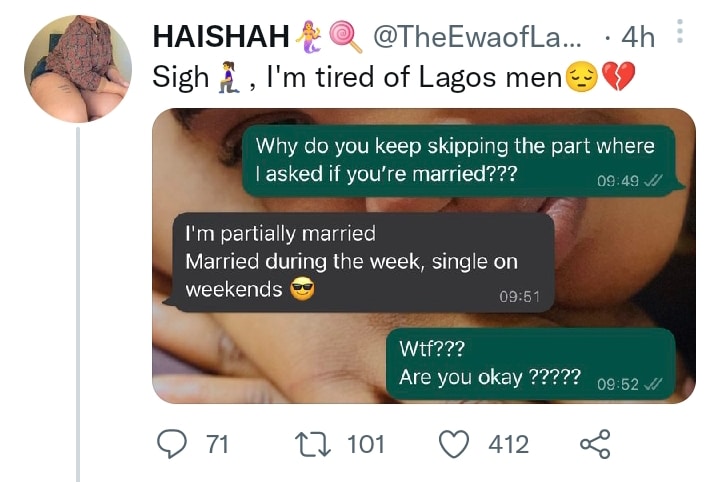Click the 4h timestamp
Viewport: 720px width, 482px height.
(x=637, y=37)
